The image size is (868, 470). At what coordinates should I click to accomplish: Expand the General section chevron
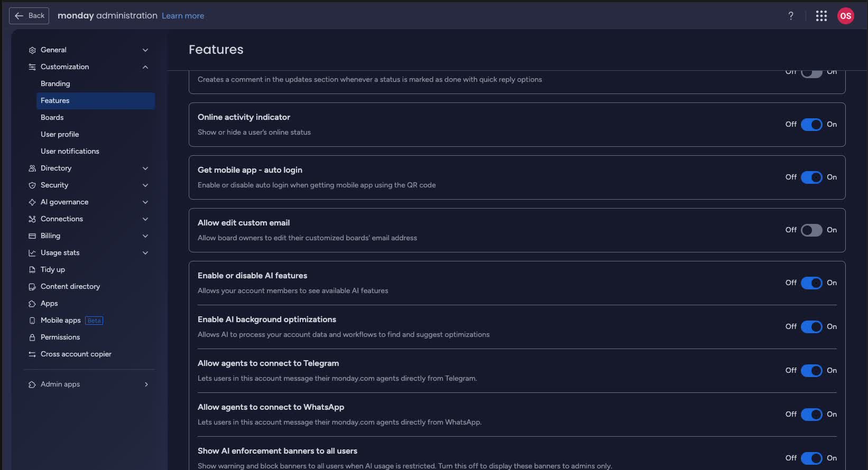pyautogui.click(x=145, y=50)
